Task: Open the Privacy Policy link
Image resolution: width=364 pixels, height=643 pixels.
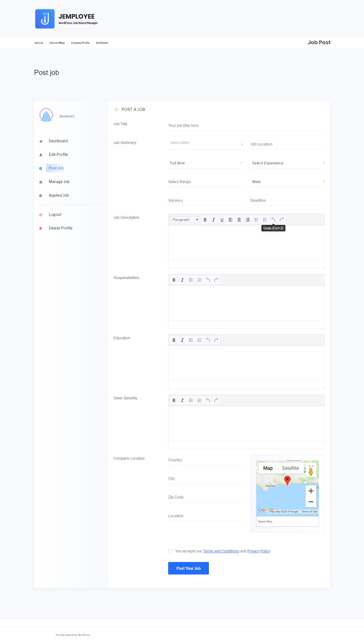Action: [x=259, y=551]
